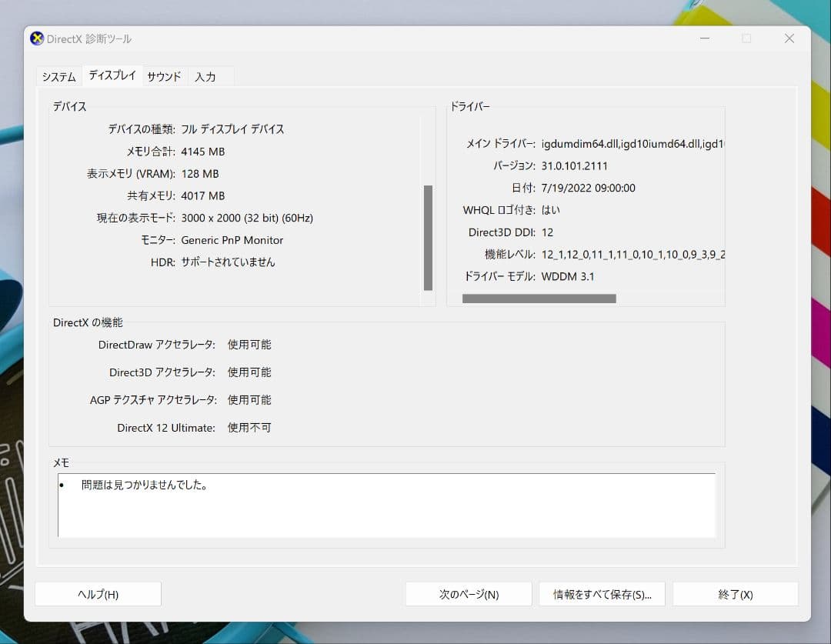The image size is (831, 644).
Task: Click the horizontal scrollbar under ドライバー info
Action: [x=539, y=298]
